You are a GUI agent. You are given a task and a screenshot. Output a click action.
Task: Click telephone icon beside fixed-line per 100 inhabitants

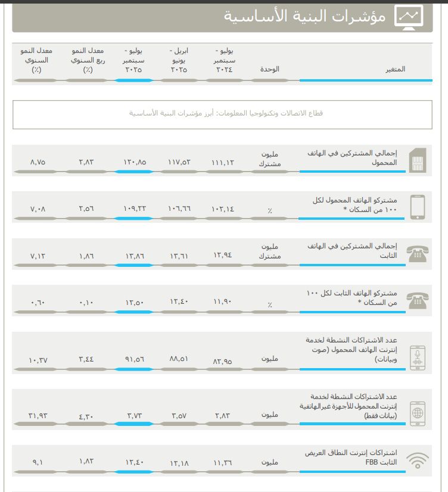point(417,301)
